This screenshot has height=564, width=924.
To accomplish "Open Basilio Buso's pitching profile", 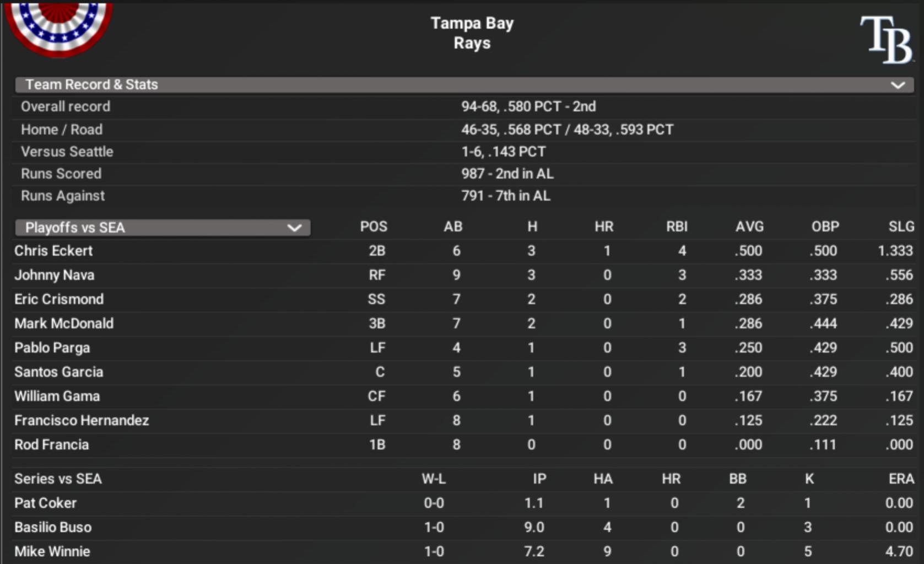I will (53, 528).
